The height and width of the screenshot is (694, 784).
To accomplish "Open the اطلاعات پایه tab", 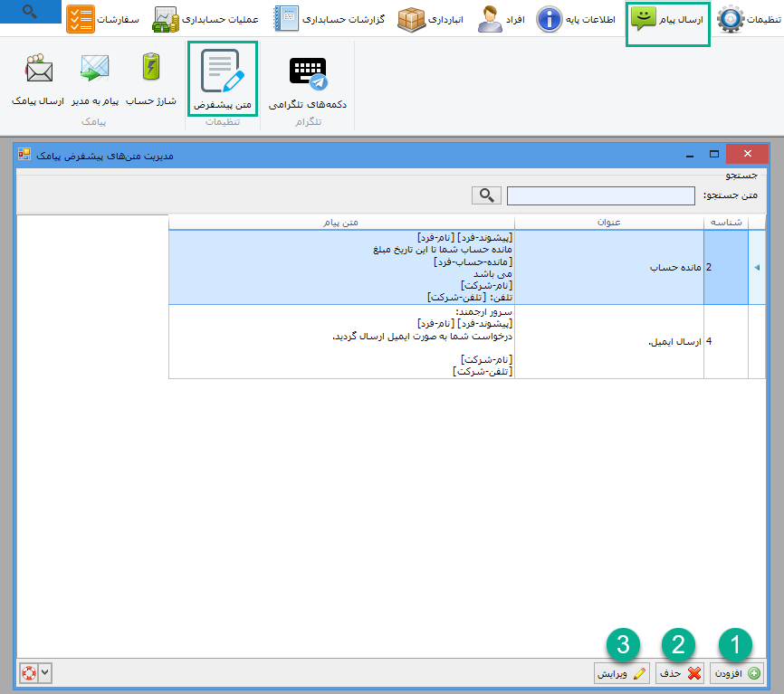I will coord(576,20).
